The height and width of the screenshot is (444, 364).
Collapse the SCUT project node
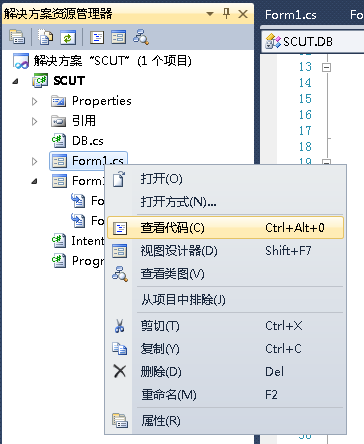tap(16, 81)
